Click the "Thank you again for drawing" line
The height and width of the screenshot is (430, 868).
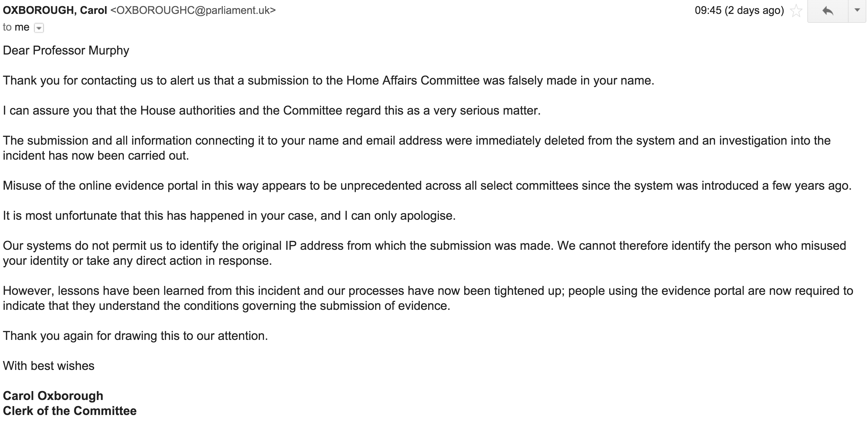click(x=135, y=336)
